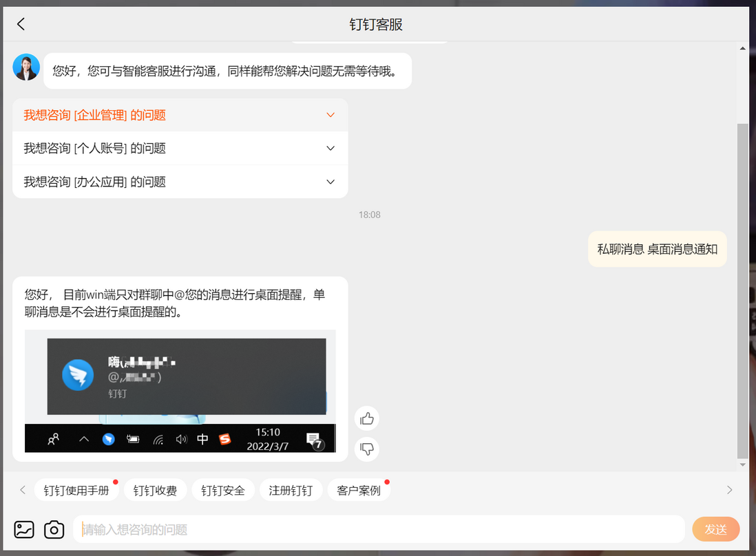
Task: Go back using the top-left arrow
Action: pyautogui.click(x=21, y=24)
